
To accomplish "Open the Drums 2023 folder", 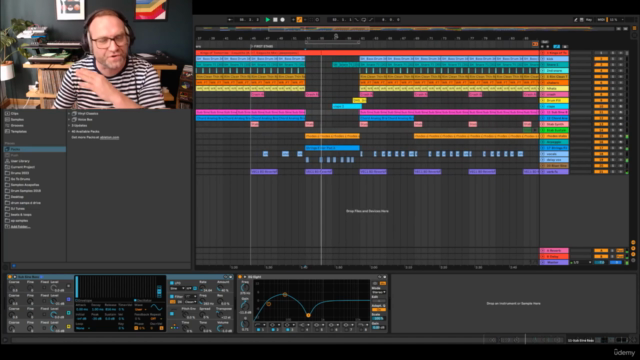I will 20,173.
